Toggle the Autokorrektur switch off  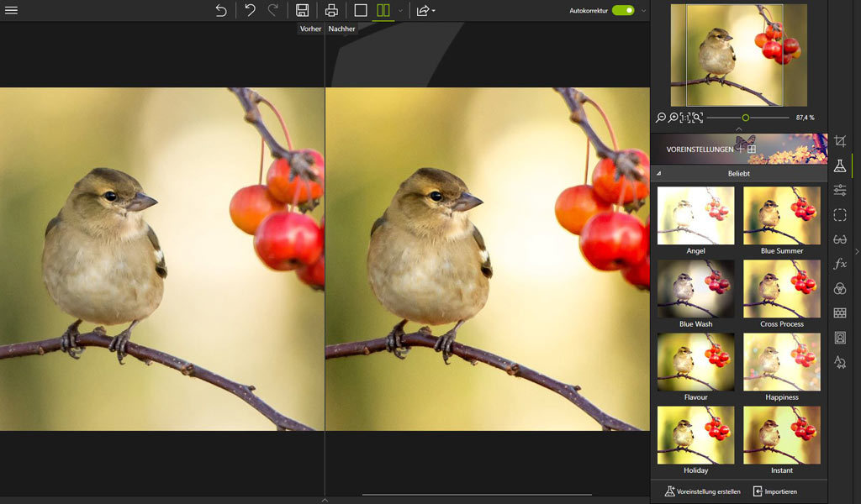(x=623, y=11)
